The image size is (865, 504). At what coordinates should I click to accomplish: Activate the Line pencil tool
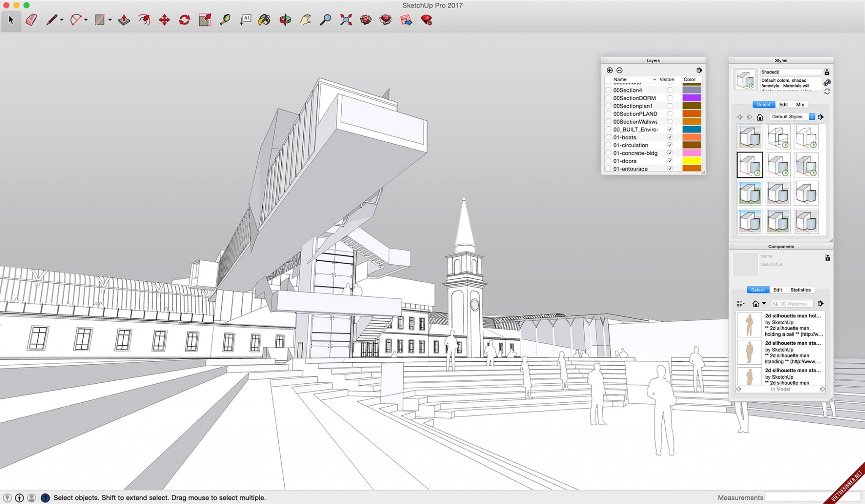pos(52,19)
